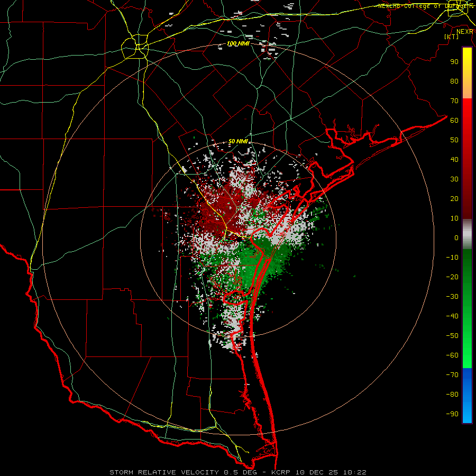Viewport: 476px width, 476px height.
Task: Click the gray zero-velocity segment of color bar
Action: 467,234
